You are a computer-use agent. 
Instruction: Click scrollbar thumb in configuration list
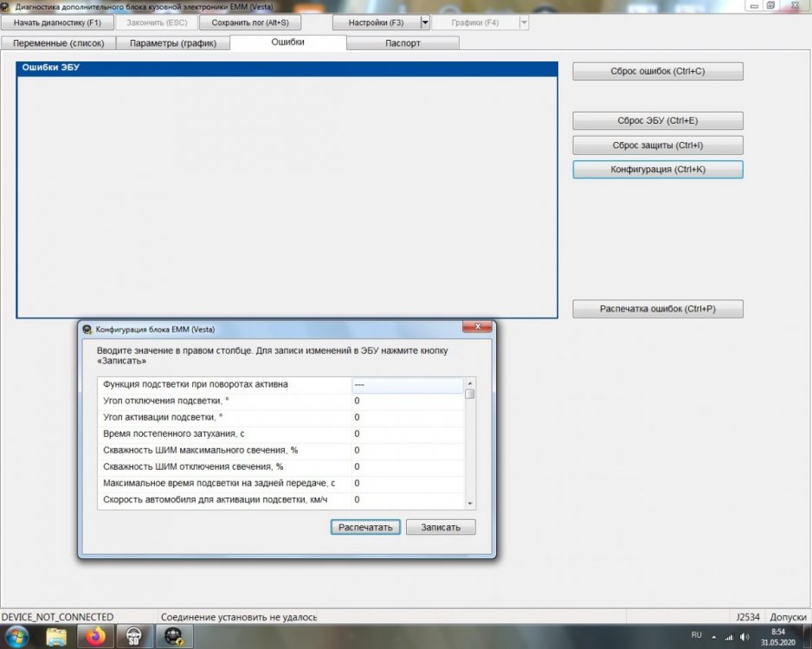coord(470,395)
